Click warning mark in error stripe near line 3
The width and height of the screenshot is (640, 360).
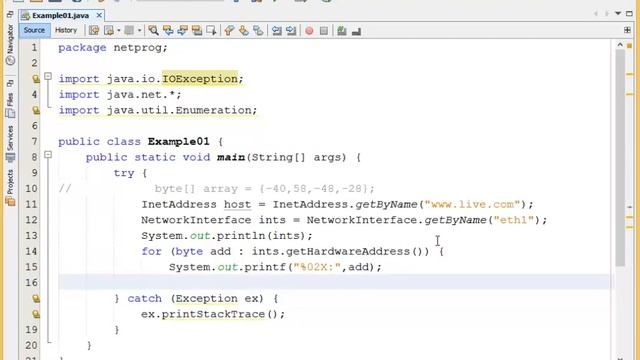(x=629, y=74)
